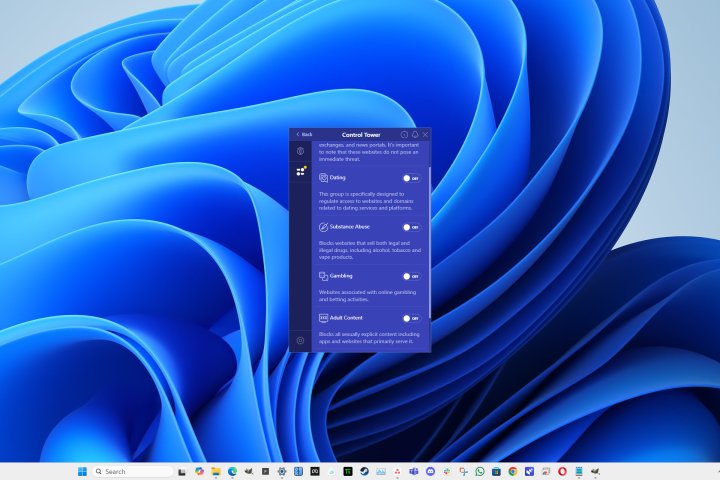Open the info icon in title bar
The image size is (720, 480).
coord(405,134)
